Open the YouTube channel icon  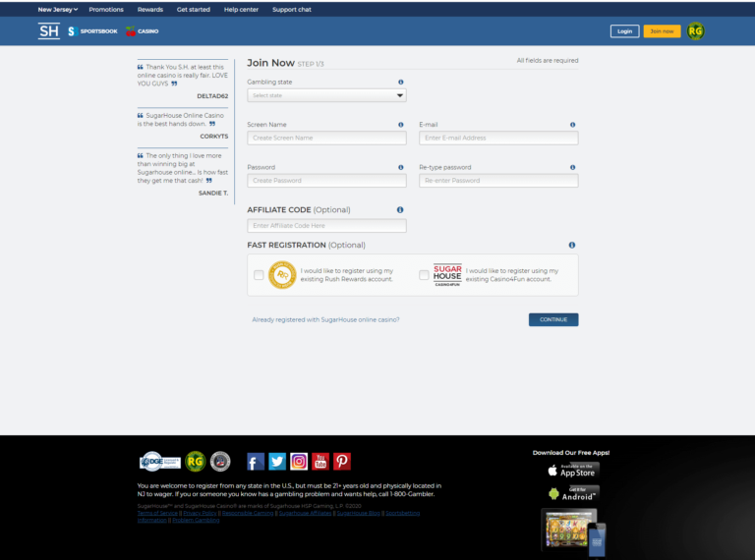320,462
